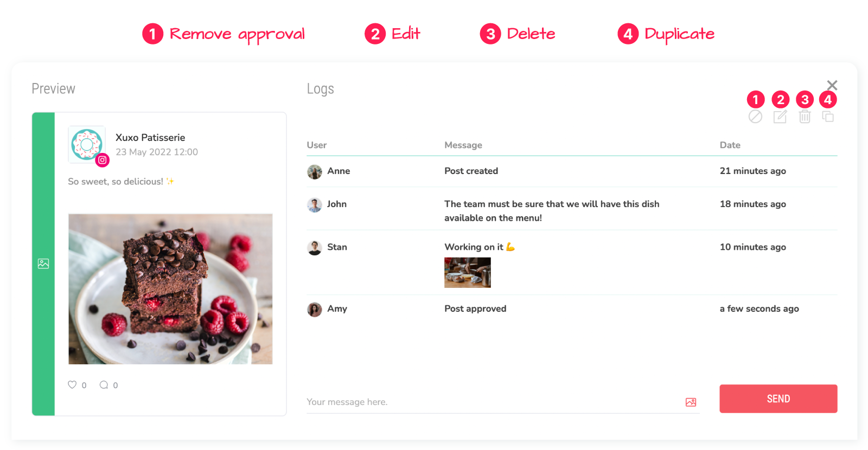The width and height of the screenshot is (868, 450).
Task: Focus the 'Your message here' input field
Action: pyautogui.click(x=493, y=402)
